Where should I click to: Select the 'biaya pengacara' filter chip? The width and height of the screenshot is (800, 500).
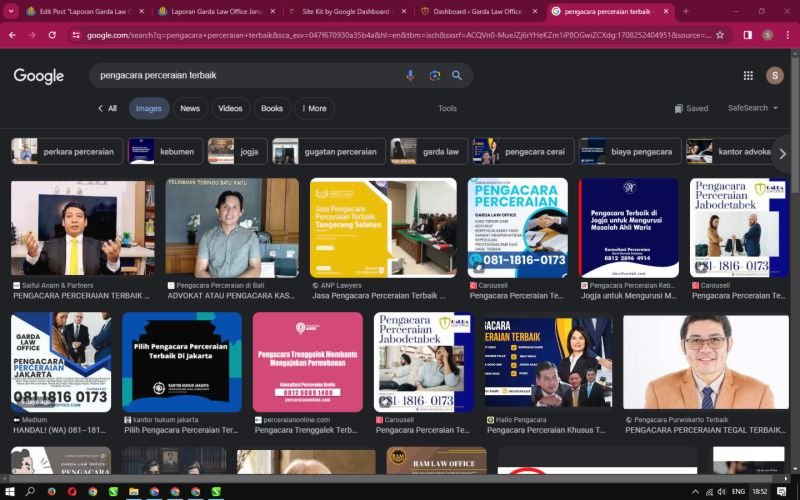click(x=629, y=151)
